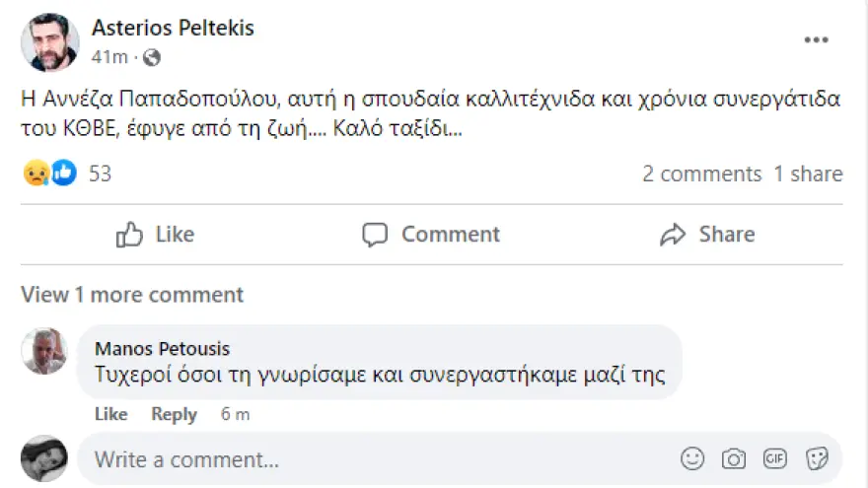
Task: Open the sticker picker icon
Action: (x=817, y=458)
